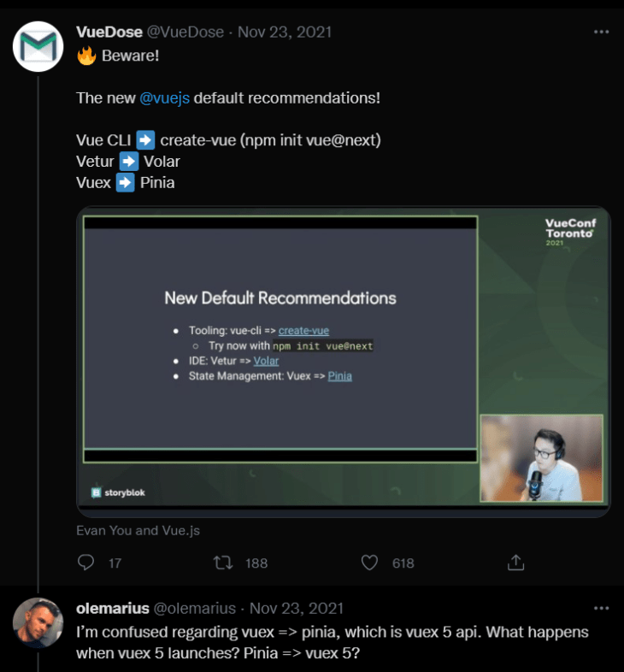The width and height of the screenshot is (624, 672).
Task: Click the VueConf Toronto 2021 logo
Action: (570, 232)
